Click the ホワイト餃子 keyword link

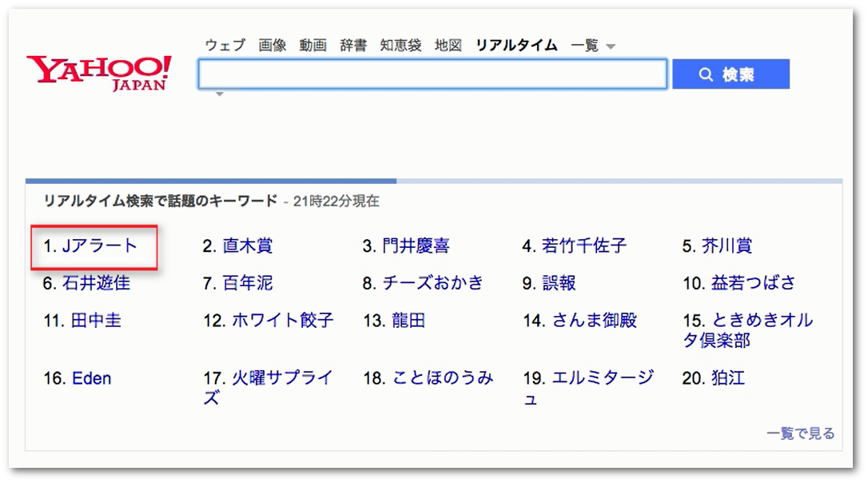point(282,321)
